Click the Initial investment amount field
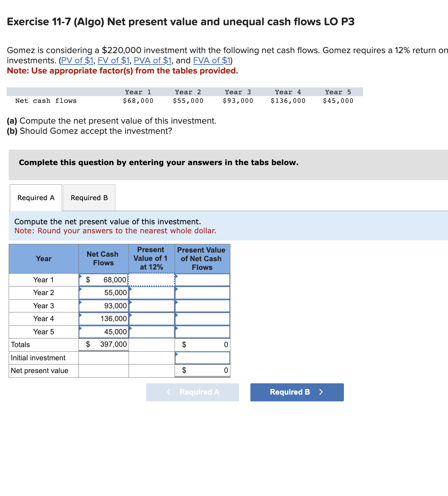Screen dimensions: 448x496 point(203,358)
